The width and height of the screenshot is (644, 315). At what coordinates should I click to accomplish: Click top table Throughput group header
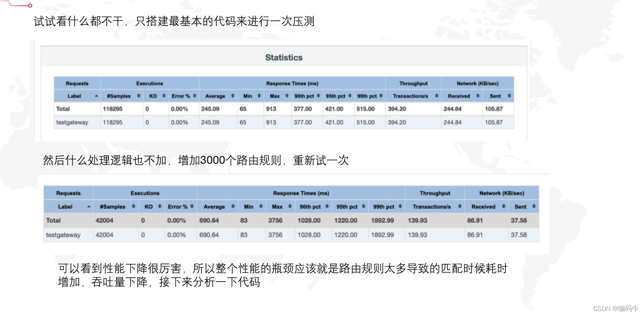click(413, 83)
